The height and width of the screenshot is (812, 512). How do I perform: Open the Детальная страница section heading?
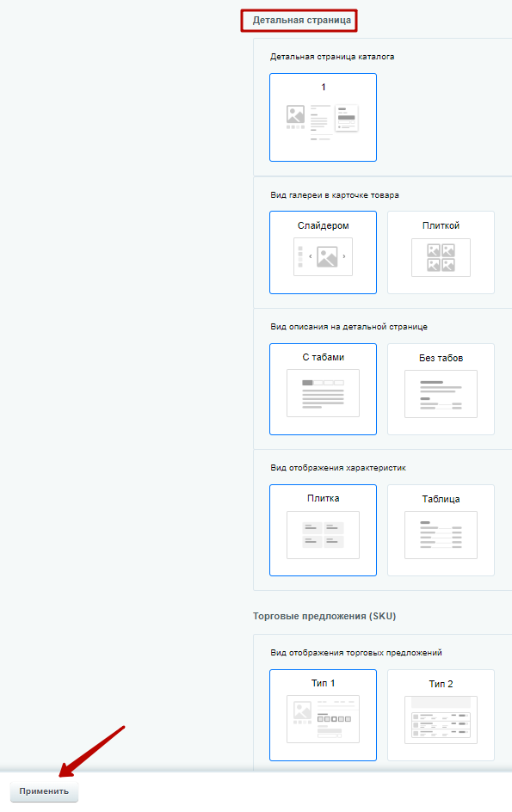(x=301, y=20)
